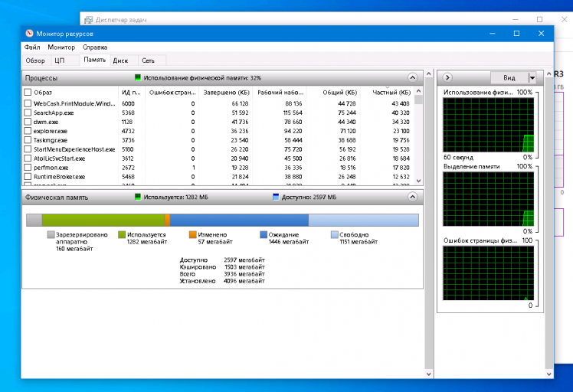This screenshot has width=573, height=392.
Task: Click the Выделение памяти graph
Action: tap(488, 199)
